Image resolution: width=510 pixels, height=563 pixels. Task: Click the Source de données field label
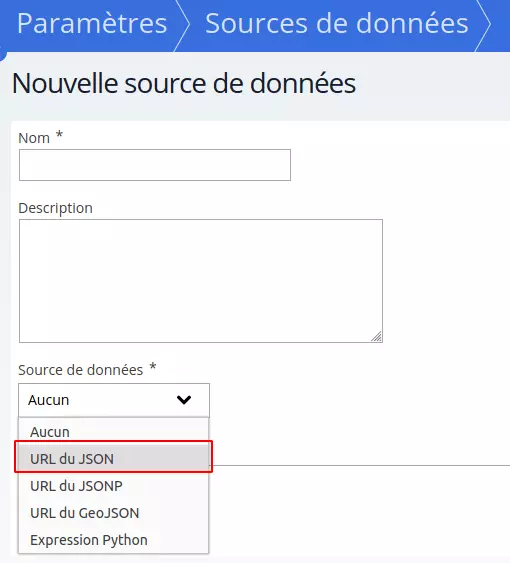pyautogui.click(x=81, y=370)
